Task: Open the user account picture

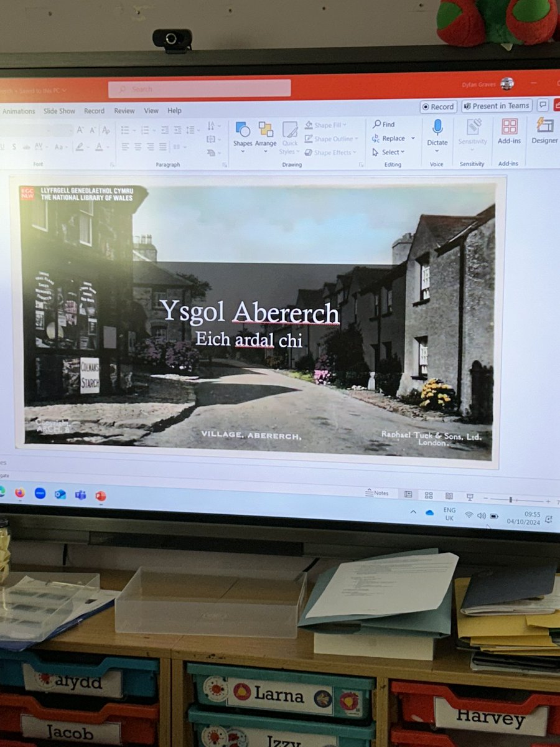Action: coord(507,83)
